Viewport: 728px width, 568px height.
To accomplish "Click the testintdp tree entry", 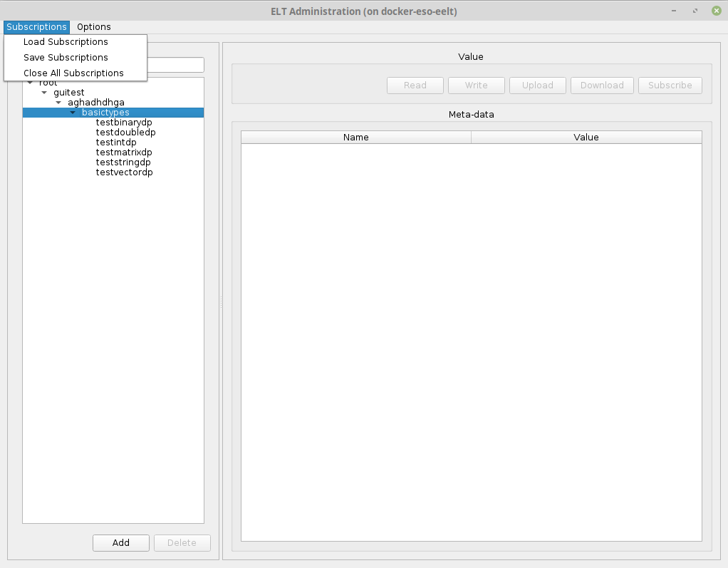I will pyautogui.click(x=116, y=143).
